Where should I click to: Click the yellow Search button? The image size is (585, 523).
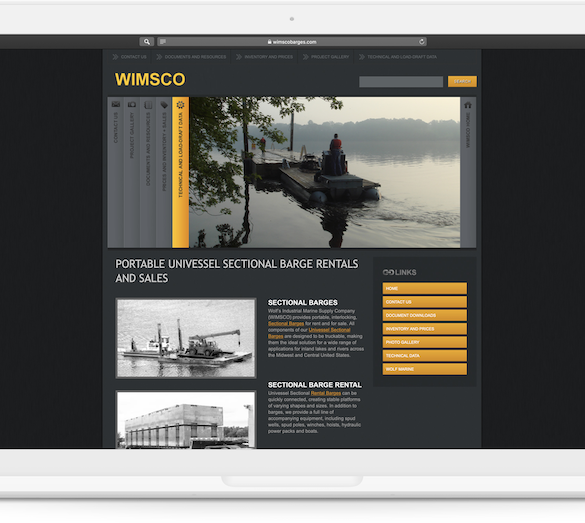462,81
